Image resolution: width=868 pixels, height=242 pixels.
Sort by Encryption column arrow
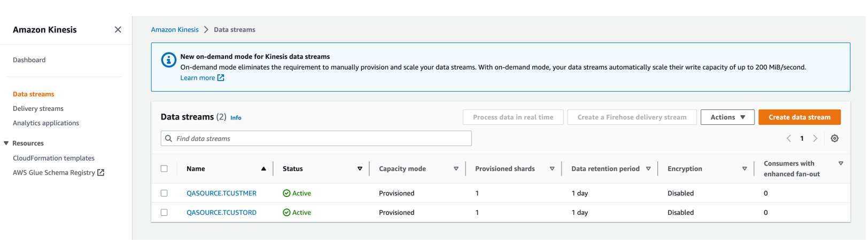[745, 169]
